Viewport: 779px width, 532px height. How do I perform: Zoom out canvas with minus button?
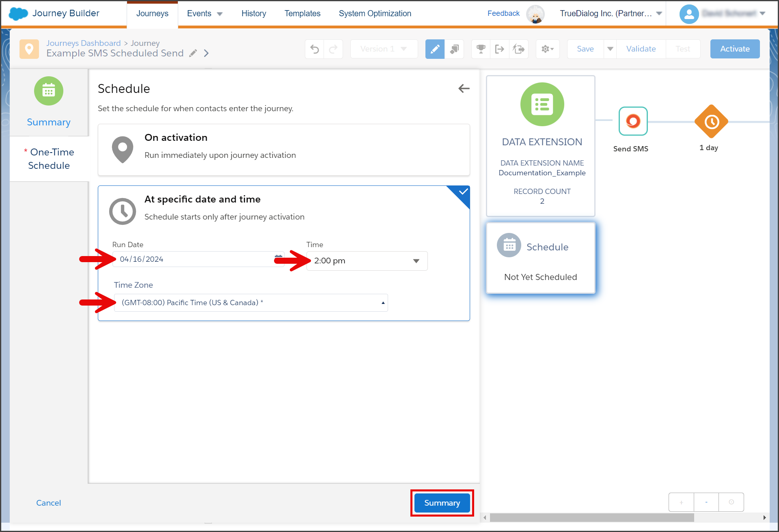(x=706, y=502)
